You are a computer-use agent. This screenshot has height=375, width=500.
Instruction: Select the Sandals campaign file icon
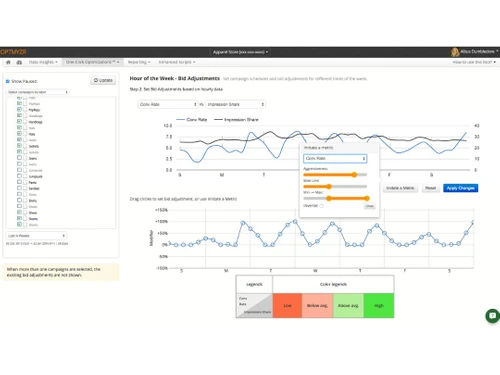point(25,188)
